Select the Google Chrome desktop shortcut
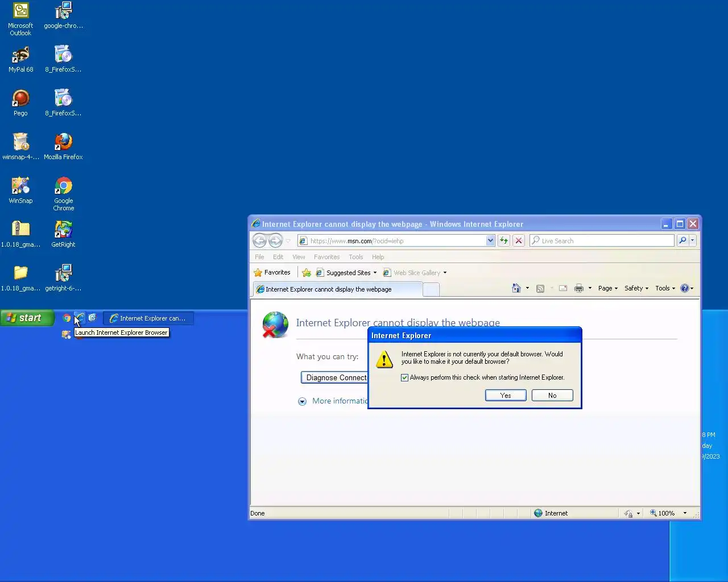The image size is (728, 582). click(x=63, y=194)
